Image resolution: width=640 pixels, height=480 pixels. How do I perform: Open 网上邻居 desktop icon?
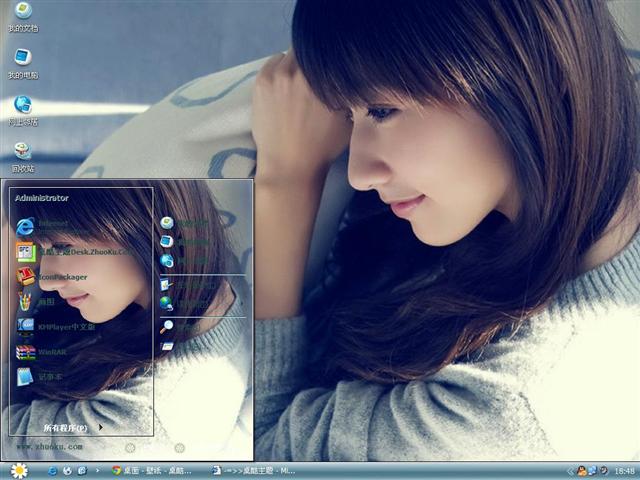(23, 111)
